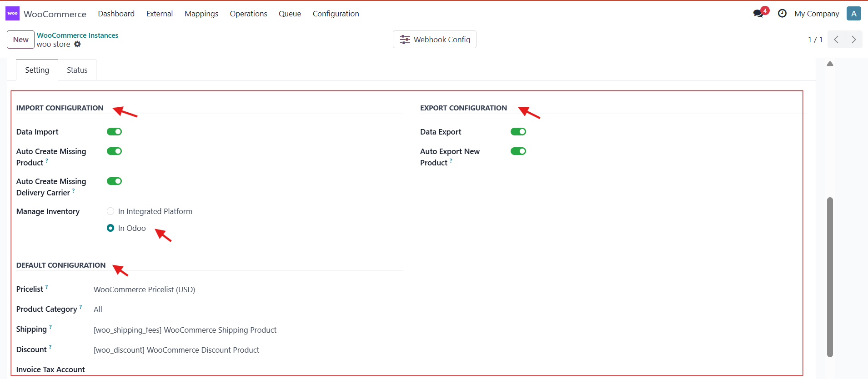Toggle the Data Export switch
The image size is (868, 379).
pos(518,132)
